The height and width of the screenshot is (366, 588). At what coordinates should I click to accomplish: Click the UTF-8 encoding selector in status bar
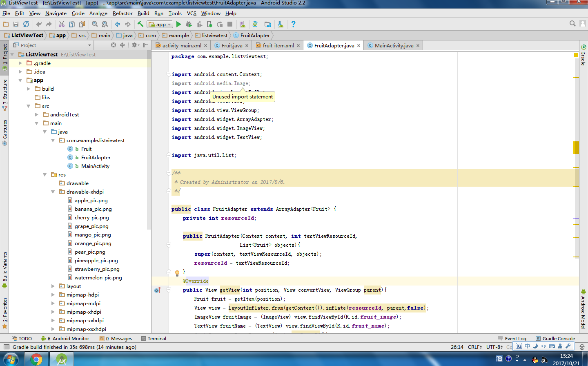pos(494,347)
